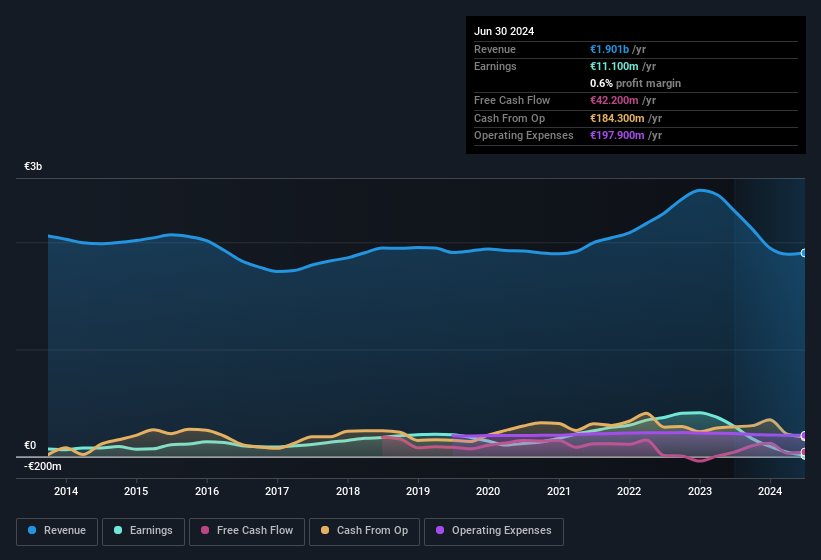Click the 2021 year on the axis
The image size is (821, 560).
[559, 491]
